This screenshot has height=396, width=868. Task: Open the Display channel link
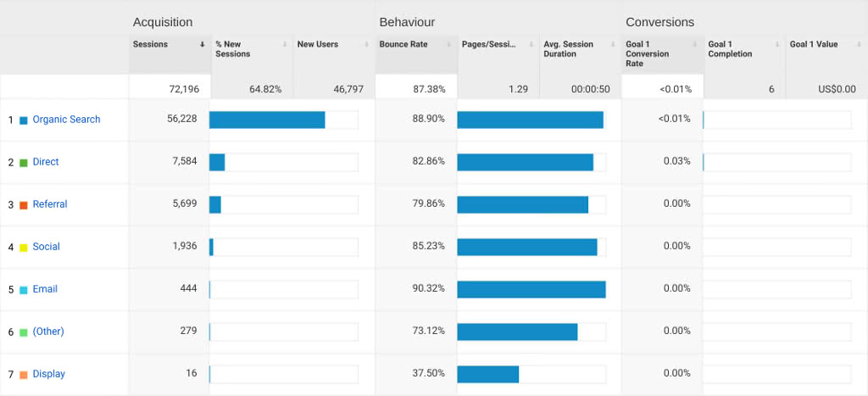coord(48,374)
